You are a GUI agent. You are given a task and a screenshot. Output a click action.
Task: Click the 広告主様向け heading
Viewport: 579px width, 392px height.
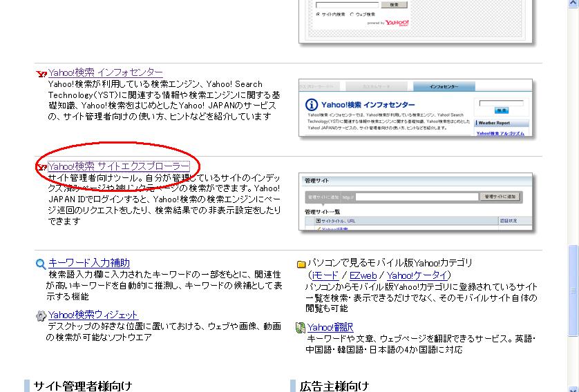tap(334, 386)
